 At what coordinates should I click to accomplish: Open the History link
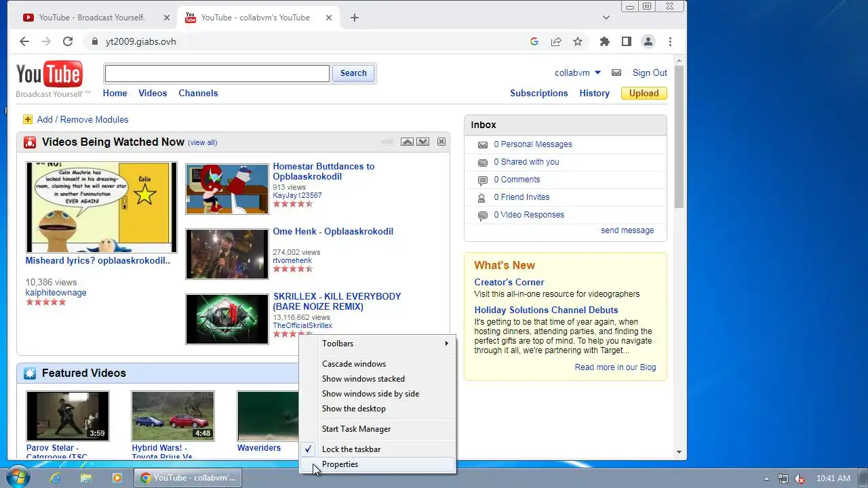594,94
